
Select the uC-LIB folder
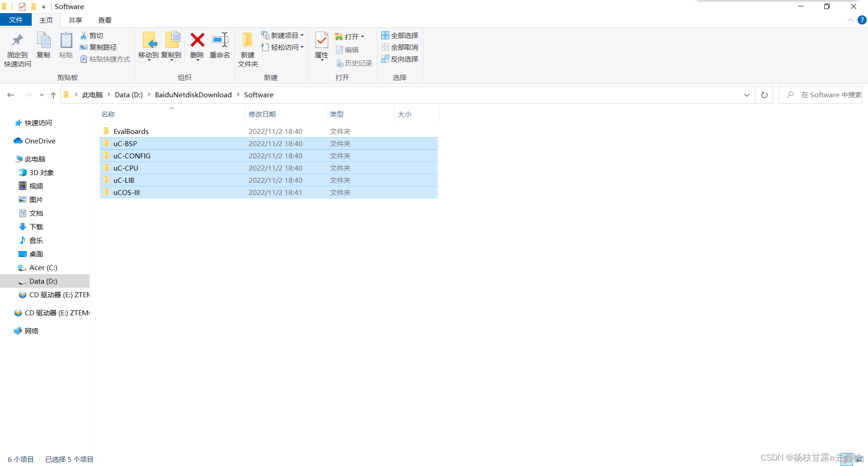pos(269,180)
